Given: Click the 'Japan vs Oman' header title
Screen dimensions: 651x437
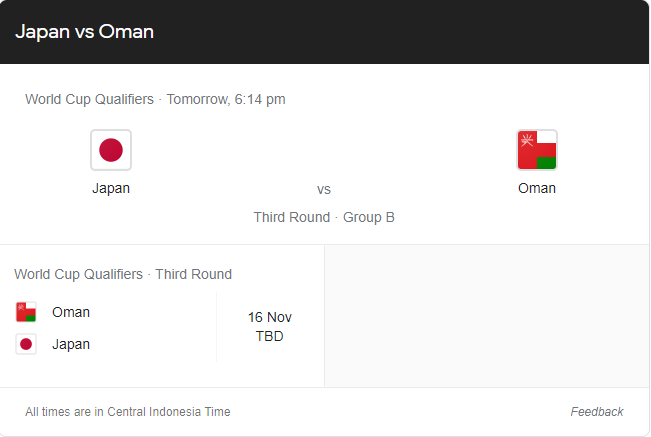Looking at the screenshot, I should click(x=85, y=32).
